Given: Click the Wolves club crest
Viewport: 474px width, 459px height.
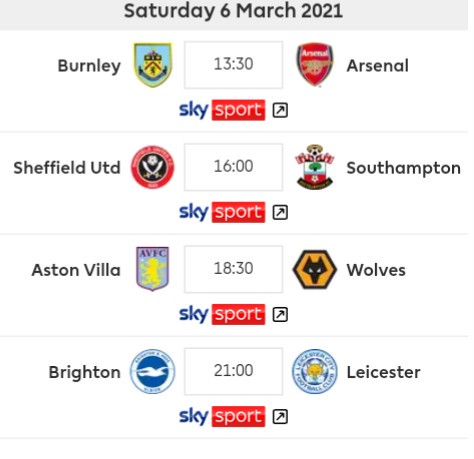Looking at the screenshot, I should pyautogui.click(x=315, y=269).
